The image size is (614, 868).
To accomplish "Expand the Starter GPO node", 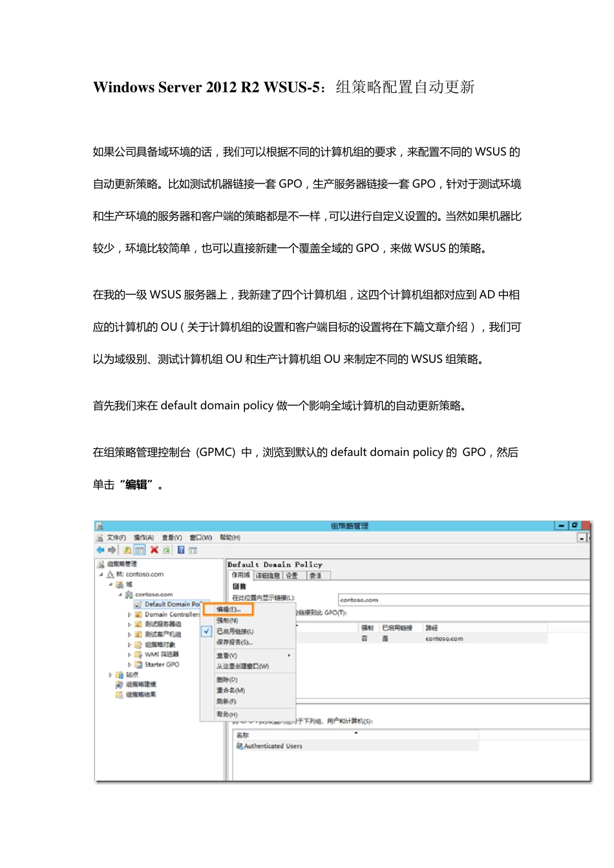I will pyautogui.click(x=129, y=665).
